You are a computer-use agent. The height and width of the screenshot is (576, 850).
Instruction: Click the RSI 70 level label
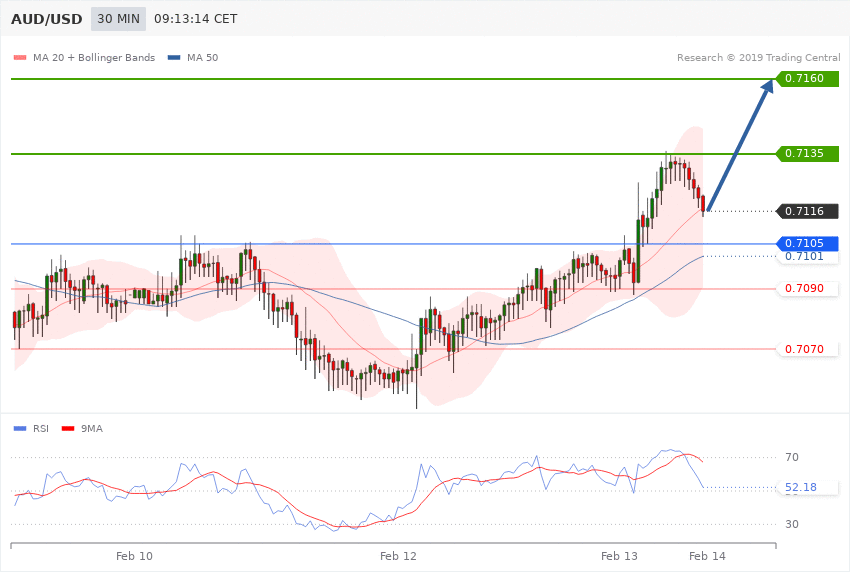pos(791,457)
